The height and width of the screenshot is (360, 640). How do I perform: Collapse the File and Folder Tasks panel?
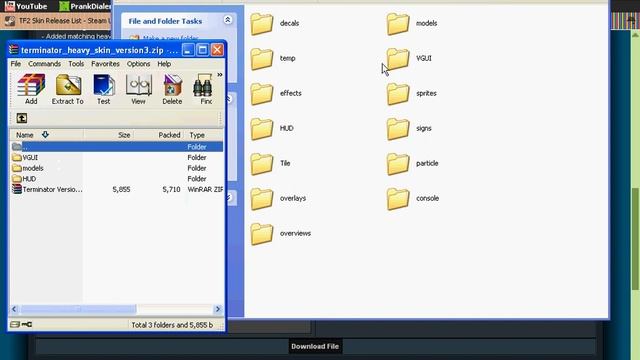pos(228,20)
